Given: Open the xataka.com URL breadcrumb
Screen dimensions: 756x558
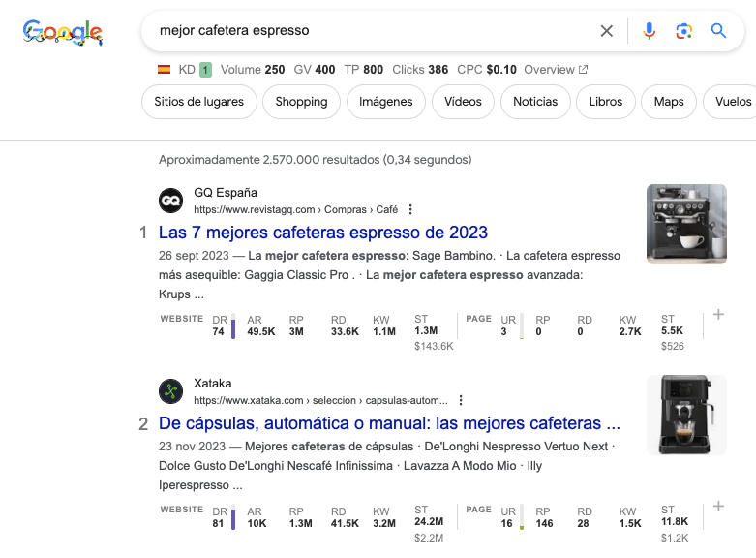Looking at the screenshot, I should tap(320, 401).
